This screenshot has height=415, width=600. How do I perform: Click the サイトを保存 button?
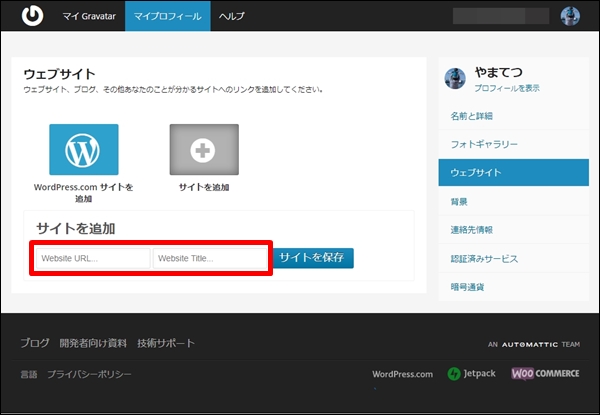(x=313, y=258)
